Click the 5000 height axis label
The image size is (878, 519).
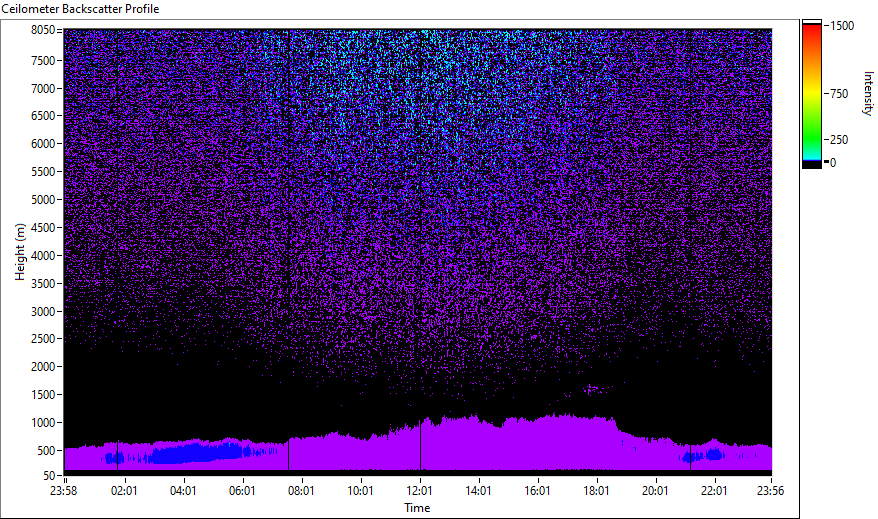click(43, 200)
